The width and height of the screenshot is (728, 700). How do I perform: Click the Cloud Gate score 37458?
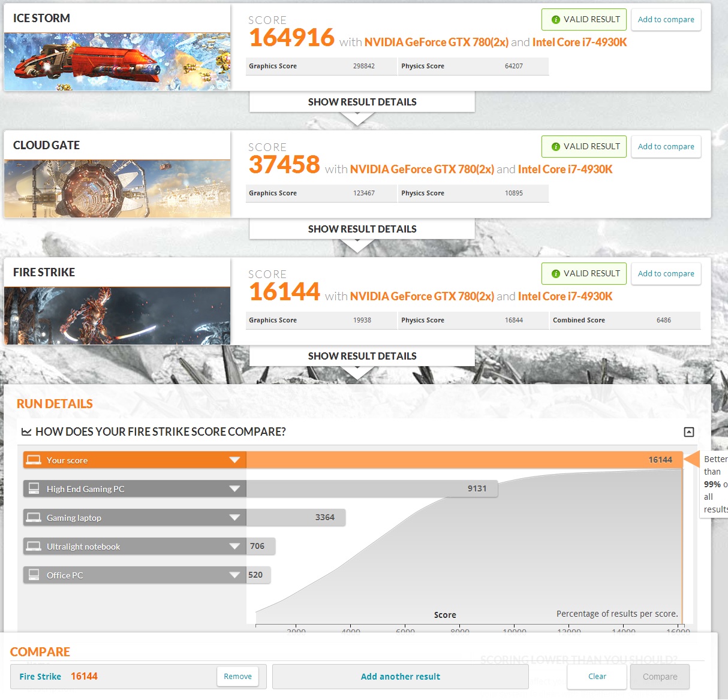click(x=284, y=165)
